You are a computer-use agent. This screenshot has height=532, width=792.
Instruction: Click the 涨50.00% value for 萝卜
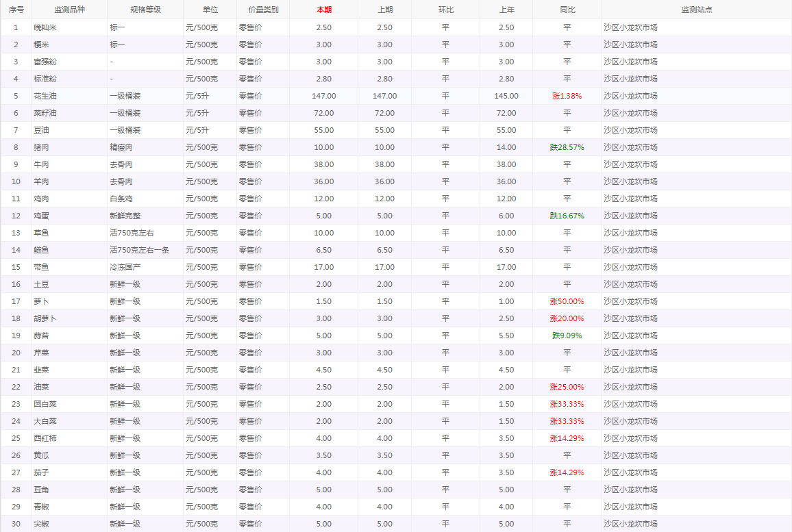point(567,301)
